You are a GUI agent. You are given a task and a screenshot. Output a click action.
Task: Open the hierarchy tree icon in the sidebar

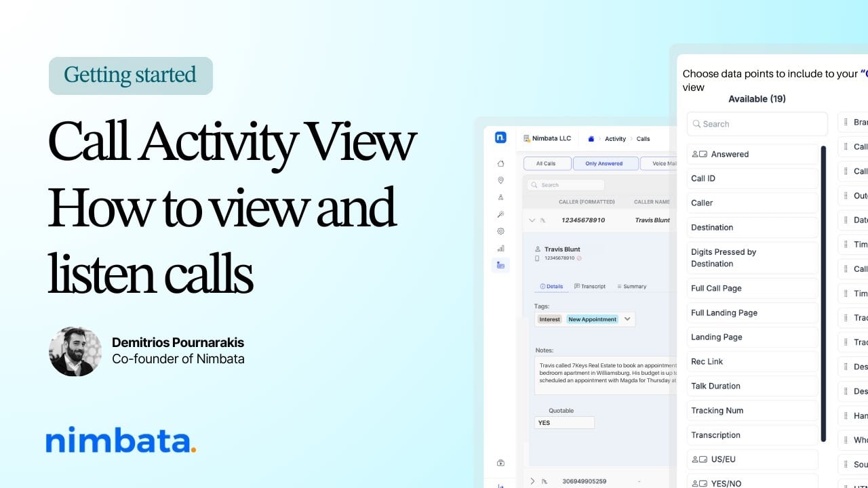tap(500, 197)
